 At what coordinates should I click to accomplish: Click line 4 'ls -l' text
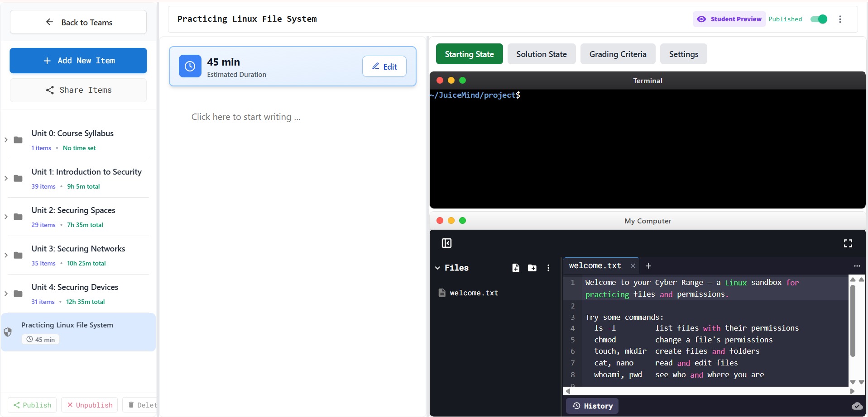605,328
